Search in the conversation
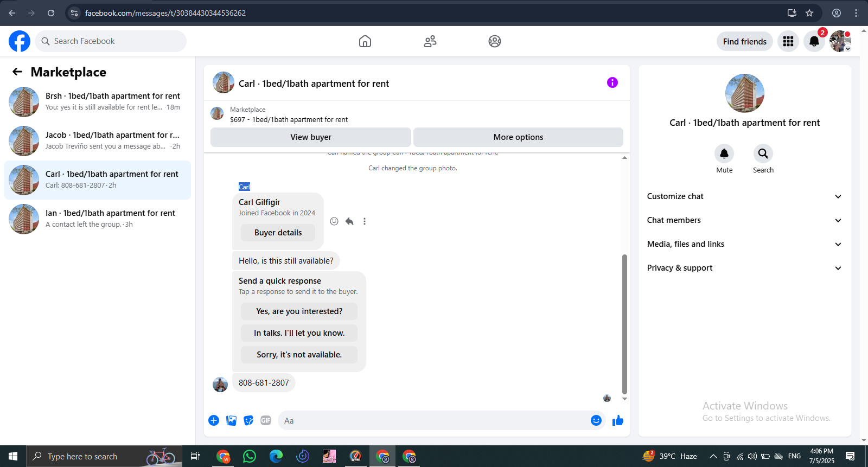The image size is (868, 467). (763, 153)
